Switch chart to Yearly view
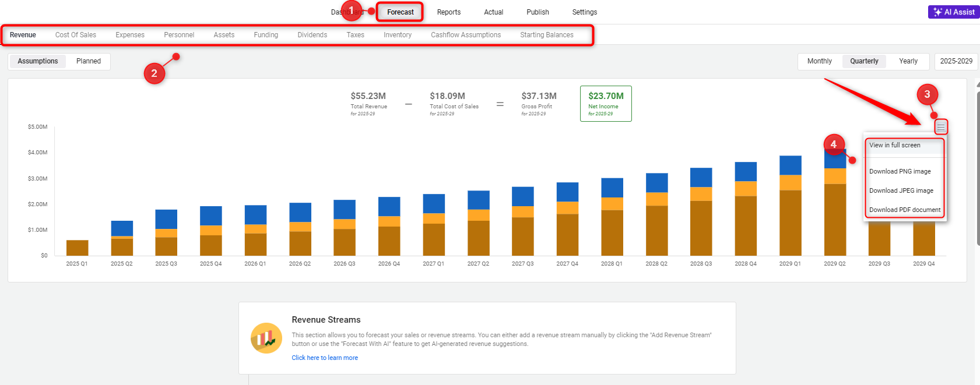This screenshot has height=385, width=980. (x=908, y=61)
